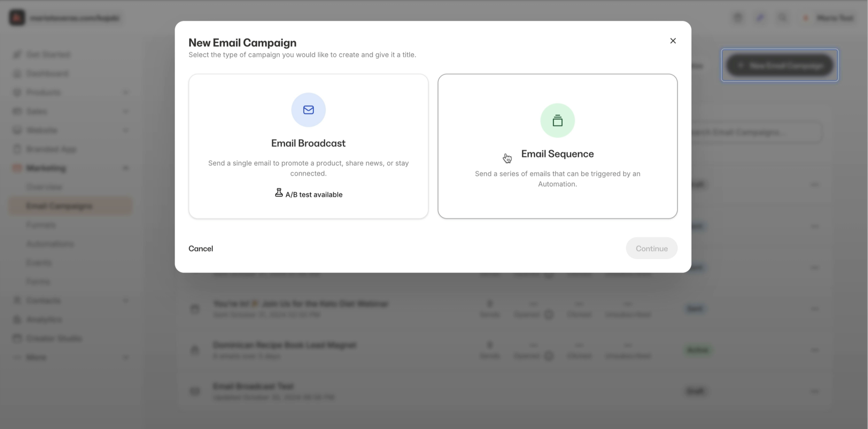Click the Continue button
This screenshot has width=868, height=429.
tap(651, 249)
